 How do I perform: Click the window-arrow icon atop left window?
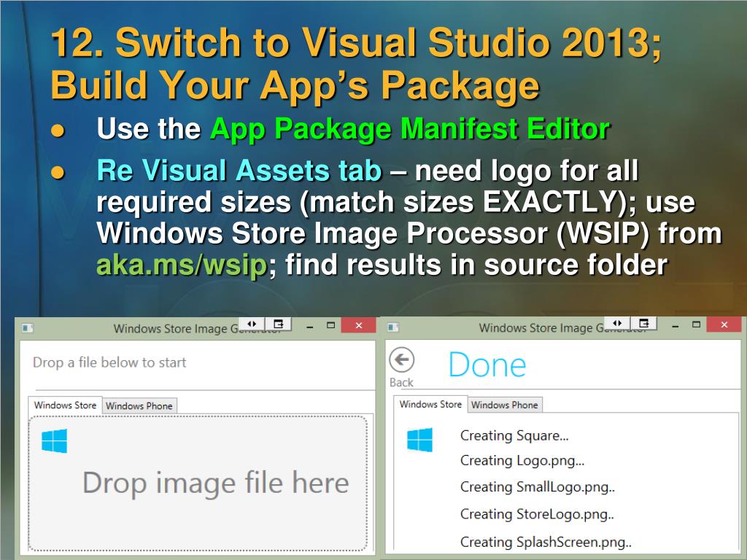(278, 324)
